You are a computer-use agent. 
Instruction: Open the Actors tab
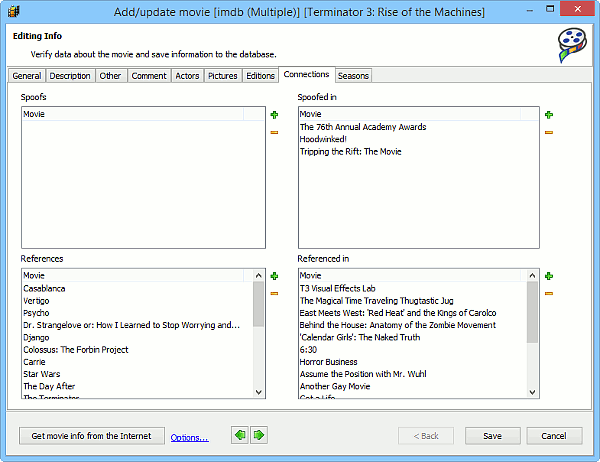pyautogui.click(x=187, y=76)
